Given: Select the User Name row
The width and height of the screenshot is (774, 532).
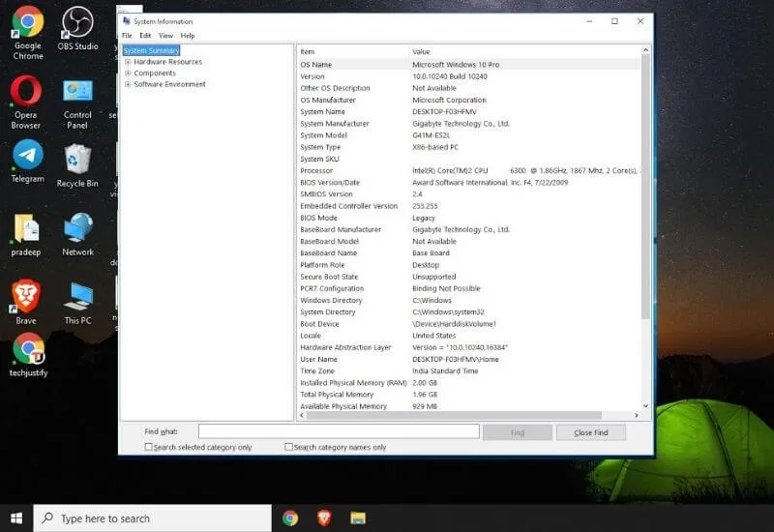Looking at the screenshot, I should pyautogui.click(x=469, y=359).
